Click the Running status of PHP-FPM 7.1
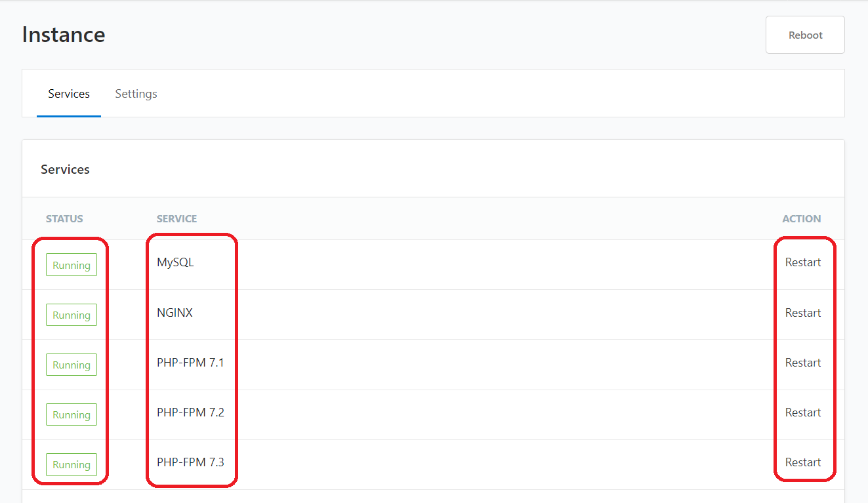This screenshot has height=503, width=868. 72,365
